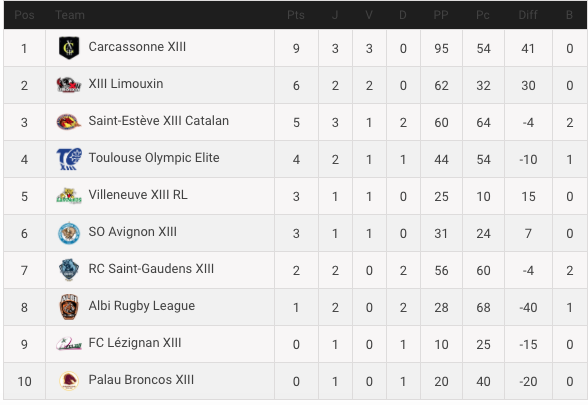Select the SO Avignon XIII crest
The width and height of the screenshot is (588, 405).
click(x=69, y=233)
